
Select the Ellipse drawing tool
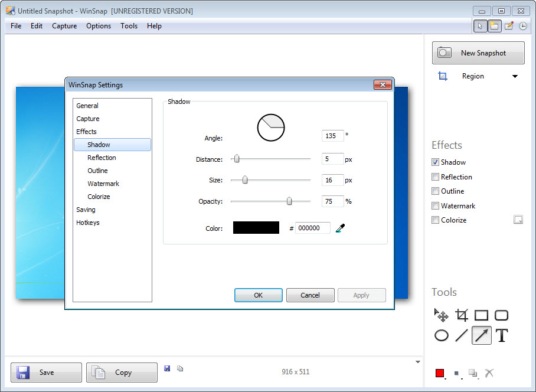[442, 335]
